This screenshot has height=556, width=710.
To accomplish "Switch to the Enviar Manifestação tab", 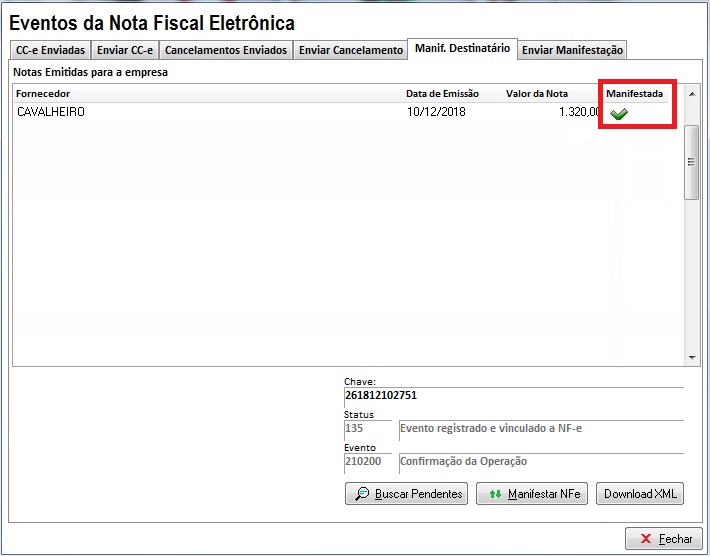I will 572,50.
